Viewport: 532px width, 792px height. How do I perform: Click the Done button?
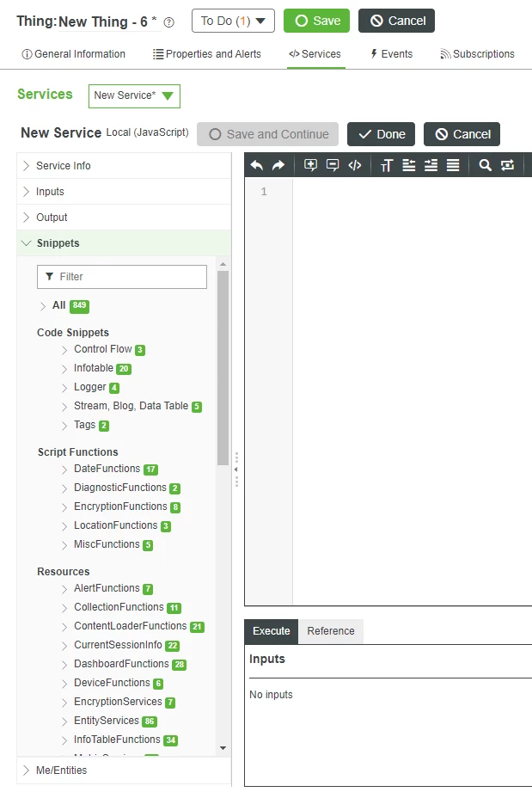381,134
